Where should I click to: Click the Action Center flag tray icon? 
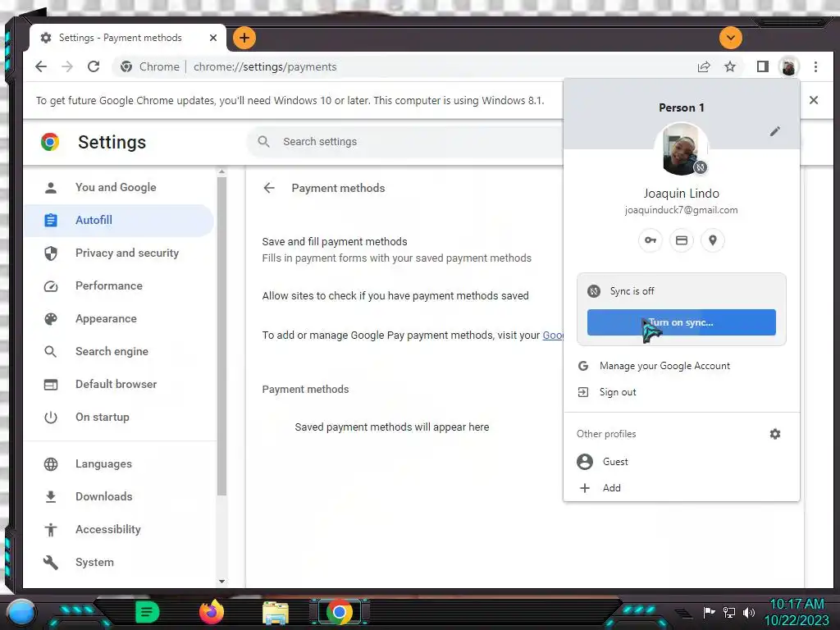coord(709,612)
